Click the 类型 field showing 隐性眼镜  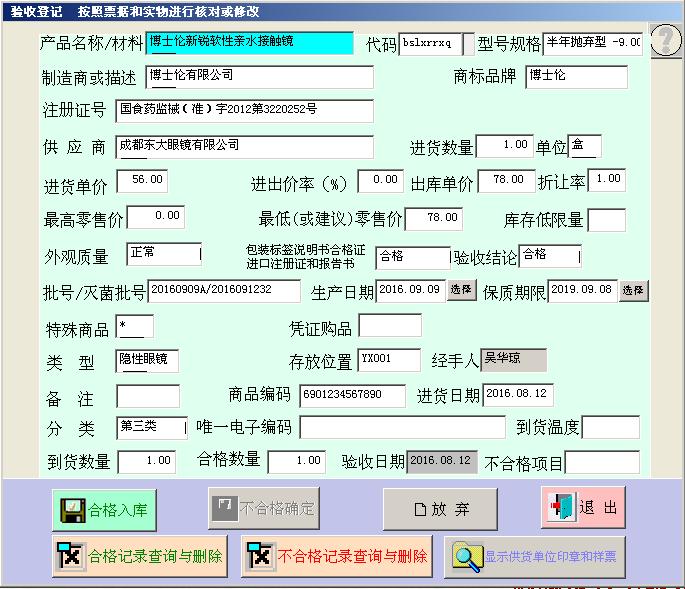[x=147, y=361]
